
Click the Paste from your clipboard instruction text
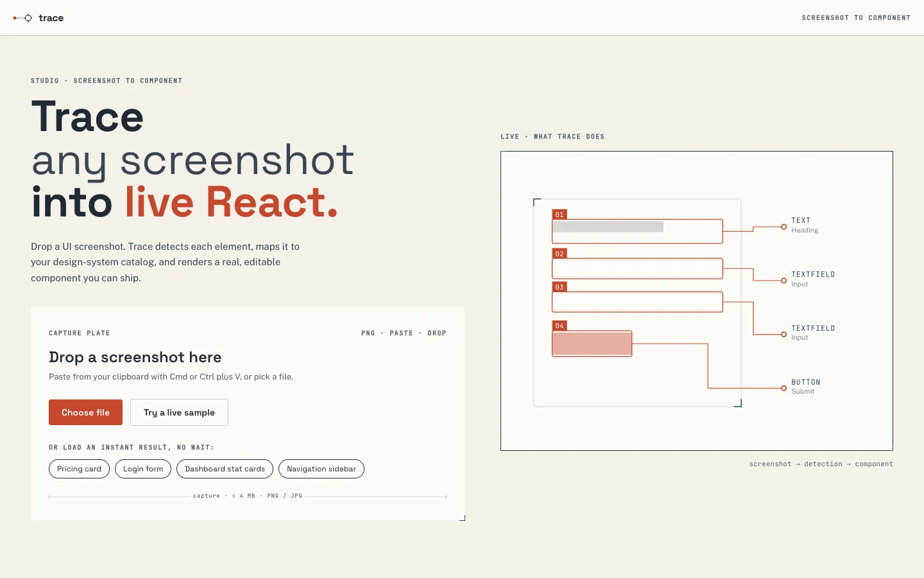(x=171, y=377)
